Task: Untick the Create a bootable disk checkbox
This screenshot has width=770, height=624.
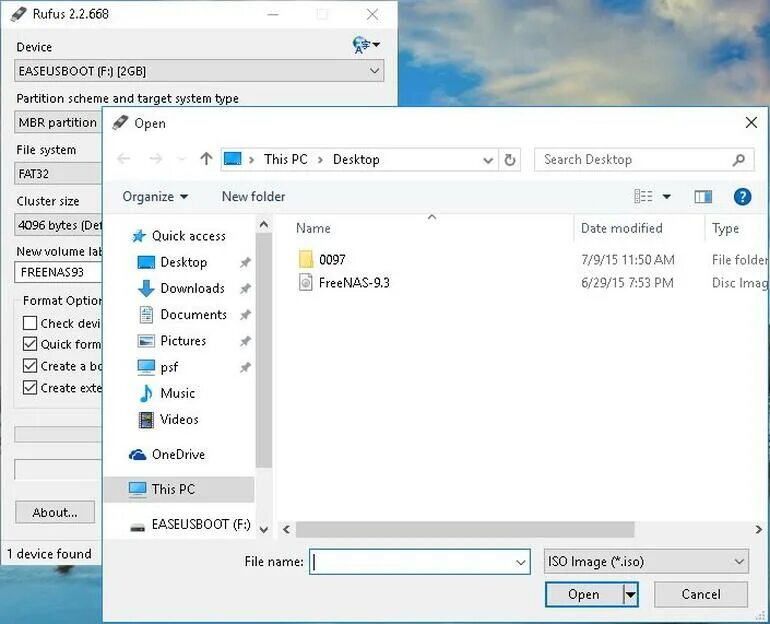Action: [30, 366]
